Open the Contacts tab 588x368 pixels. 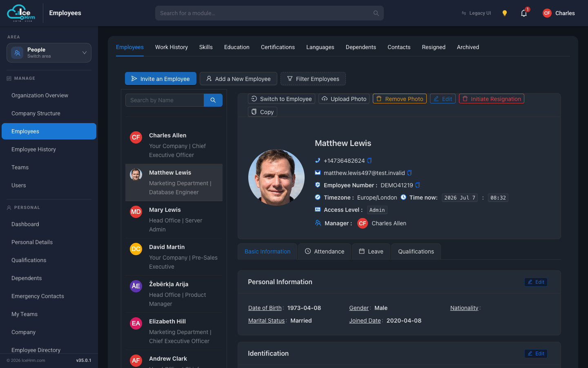(x=399, y=47)
